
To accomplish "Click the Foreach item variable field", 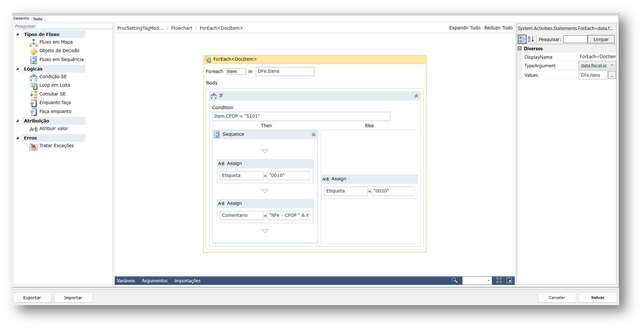I will (236, 72).
